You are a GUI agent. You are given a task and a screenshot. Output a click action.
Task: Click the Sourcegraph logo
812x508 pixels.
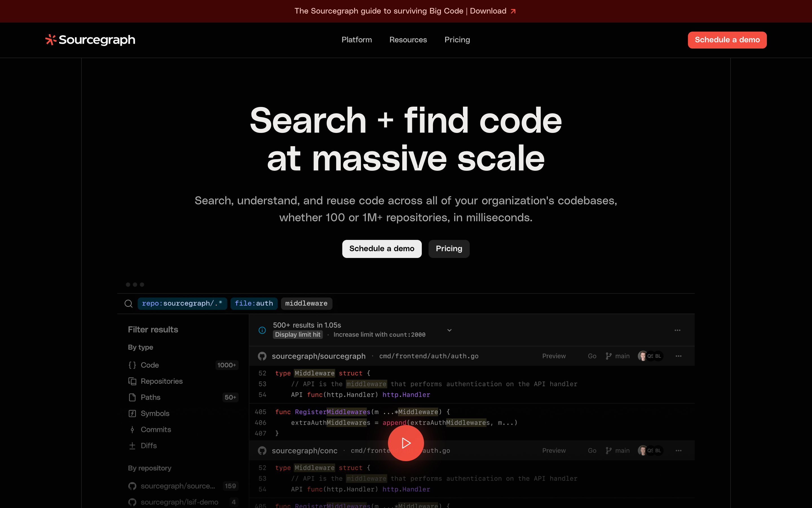[90, 40]
